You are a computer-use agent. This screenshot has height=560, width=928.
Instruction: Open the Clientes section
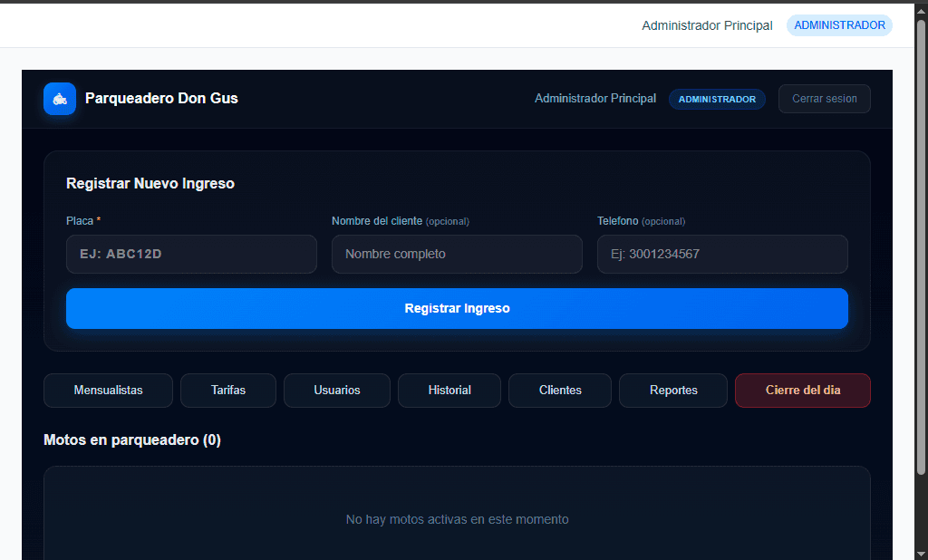559,390
